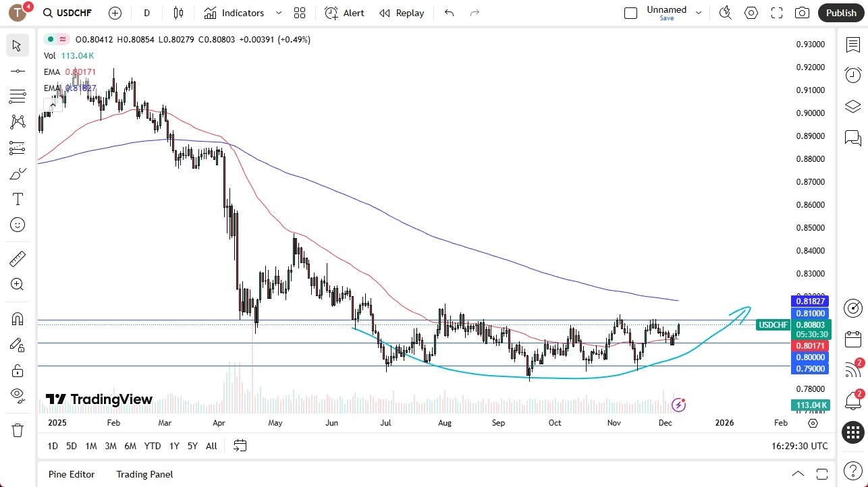Open the candle chart style selector
Screen dimensions: 868x487
(x=178, y=12)
